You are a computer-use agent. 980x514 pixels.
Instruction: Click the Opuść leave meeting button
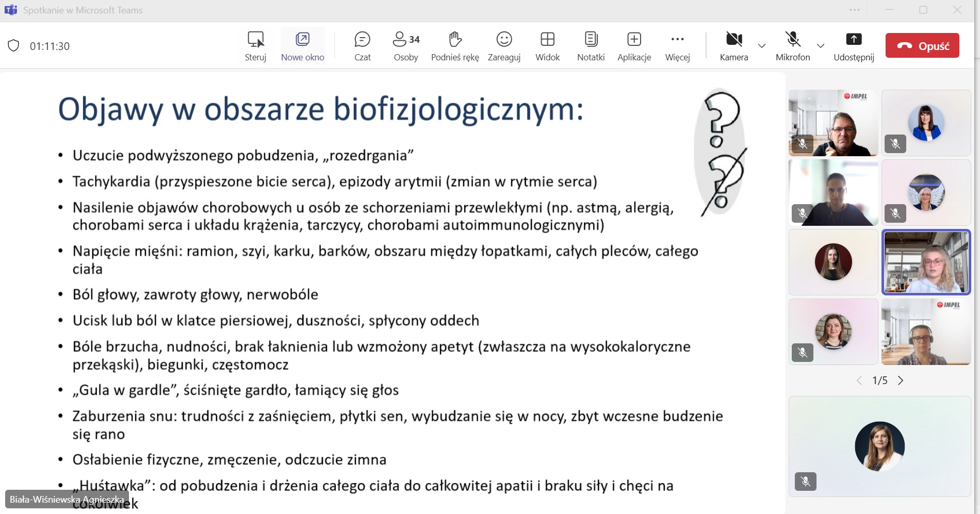coord(922,46)
